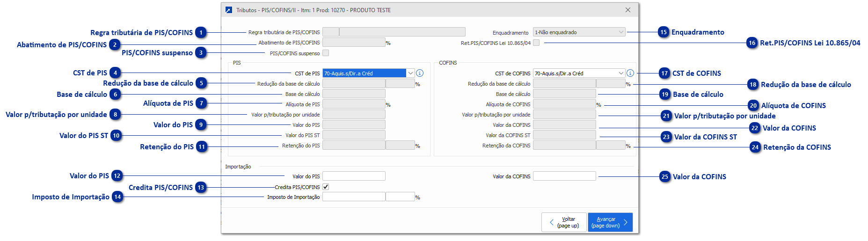Viewport: 868px width, 241px height.
Task: Click the numbered callout badge 25
Action: [x=665, y=177]
